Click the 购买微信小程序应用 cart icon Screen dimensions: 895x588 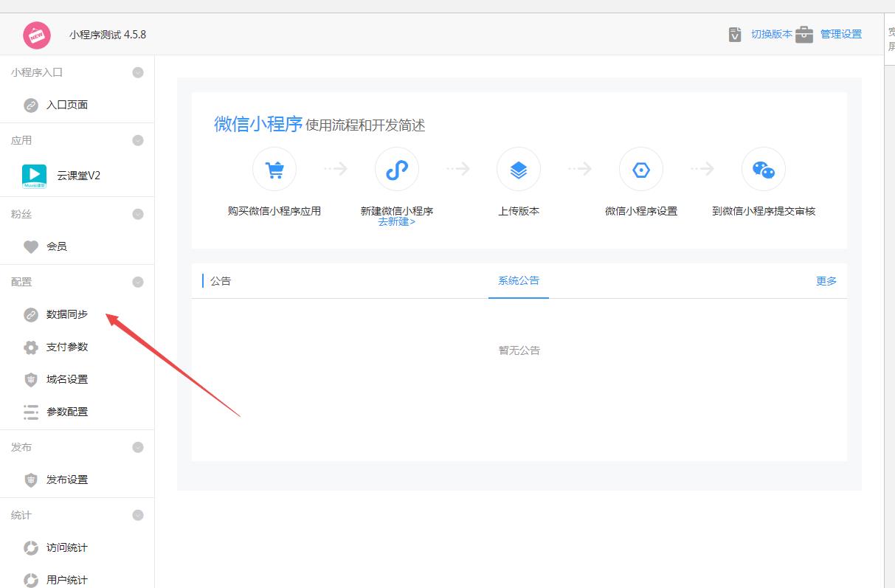point(274,168)
